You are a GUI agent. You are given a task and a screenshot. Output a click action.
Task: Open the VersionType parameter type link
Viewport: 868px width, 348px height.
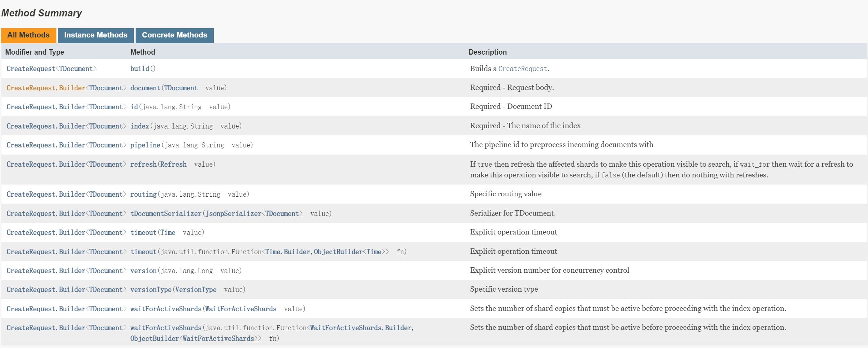click(196, 289)
